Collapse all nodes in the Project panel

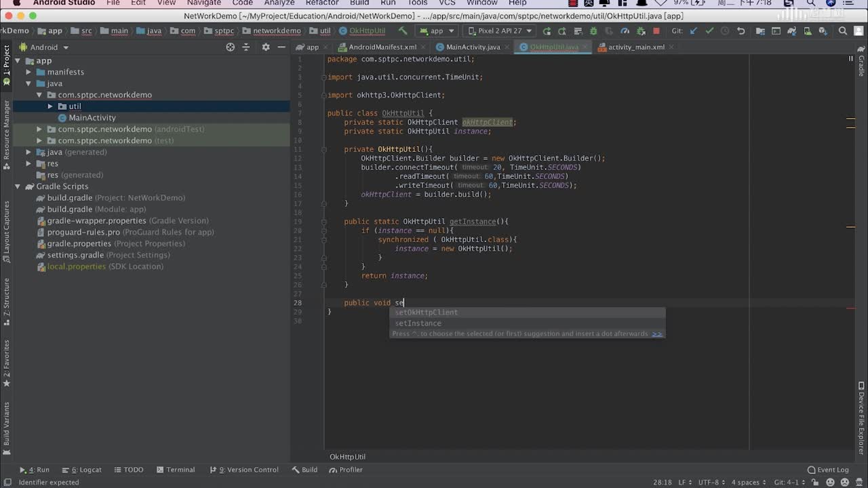pos(246,47)
